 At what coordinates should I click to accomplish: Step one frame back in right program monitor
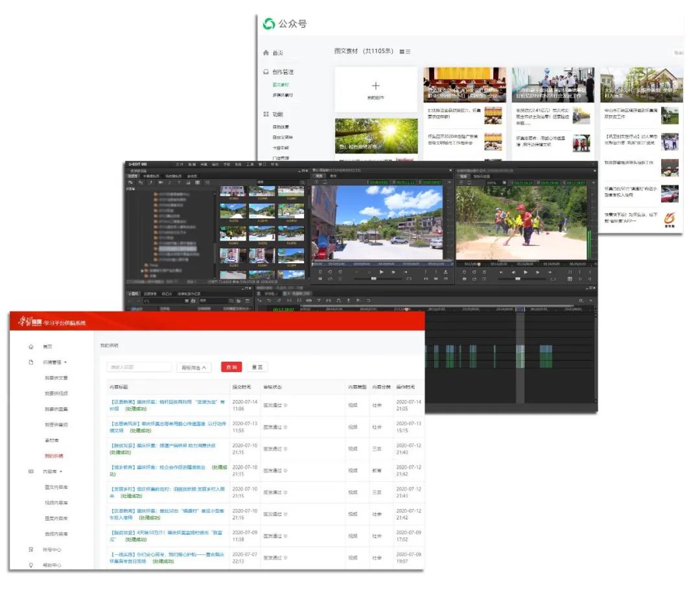click(x=513, y=272)
